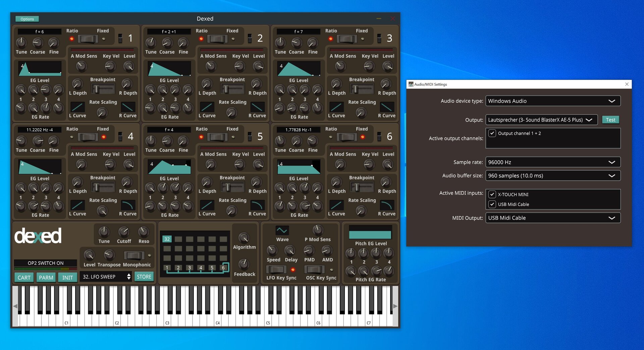Click the keyboard right scroll arrow
The width and height of the screenshot is (644, 350).
[x=395, y=306]
